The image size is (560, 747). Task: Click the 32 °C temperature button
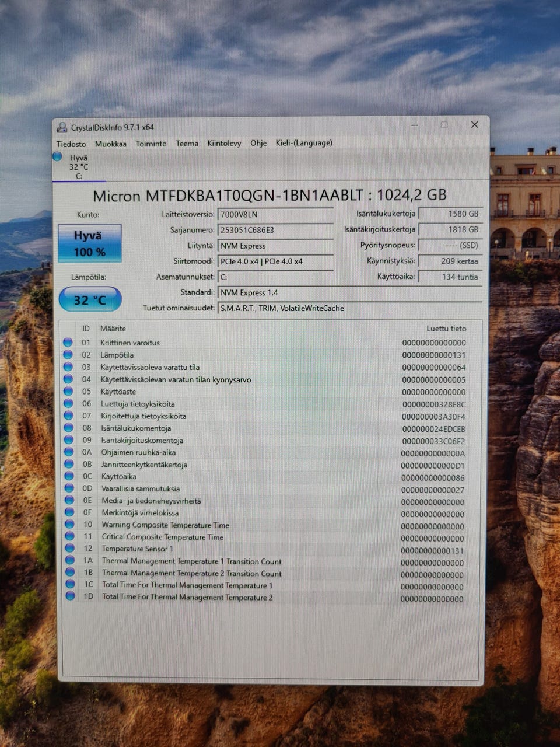(90, 300)
